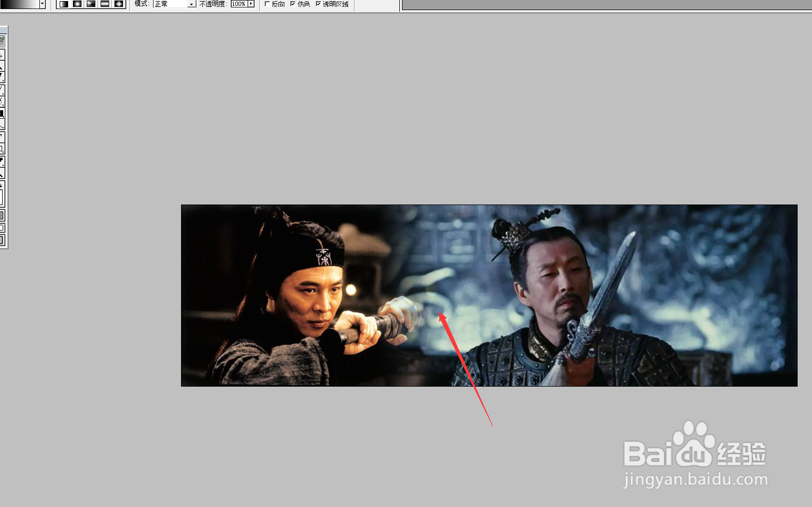Select the Radial Gradient style
Image resolution: width=812 pixels, height=507 pixels.
pyautogui.click(x=77, y=4)
